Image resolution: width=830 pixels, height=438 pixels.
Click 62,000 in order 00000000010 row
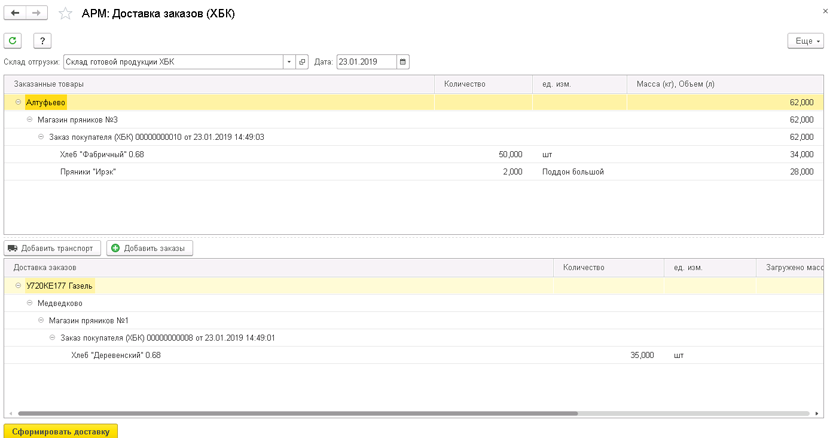(x=801, y=137)
